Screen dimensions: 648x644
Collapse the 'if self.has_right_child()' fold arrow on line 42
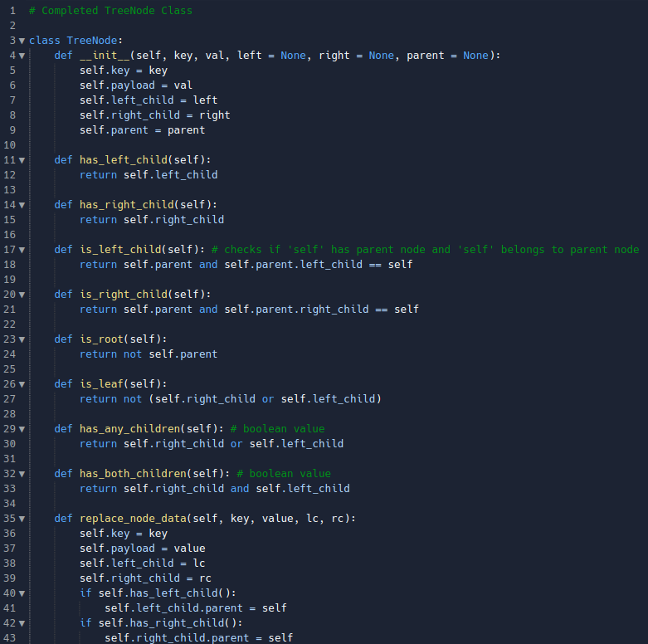[x=22, y=623]
